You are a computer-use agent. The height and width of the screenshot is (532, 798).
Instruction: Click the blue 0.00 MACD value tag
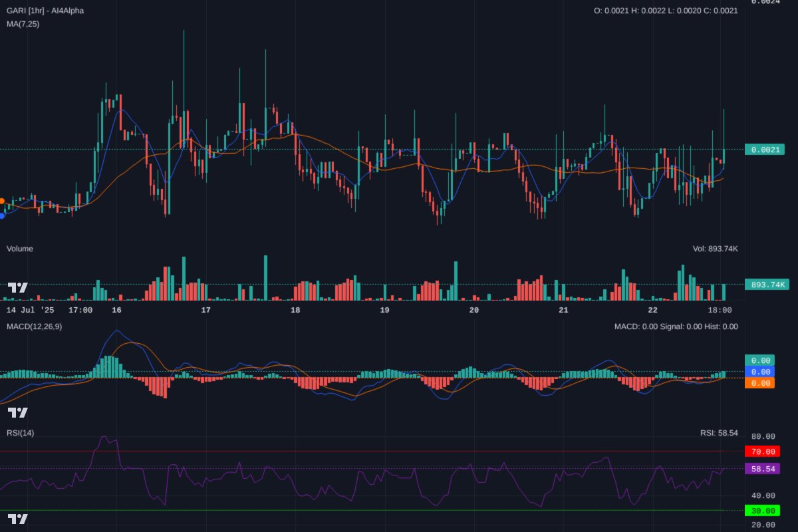760,372
